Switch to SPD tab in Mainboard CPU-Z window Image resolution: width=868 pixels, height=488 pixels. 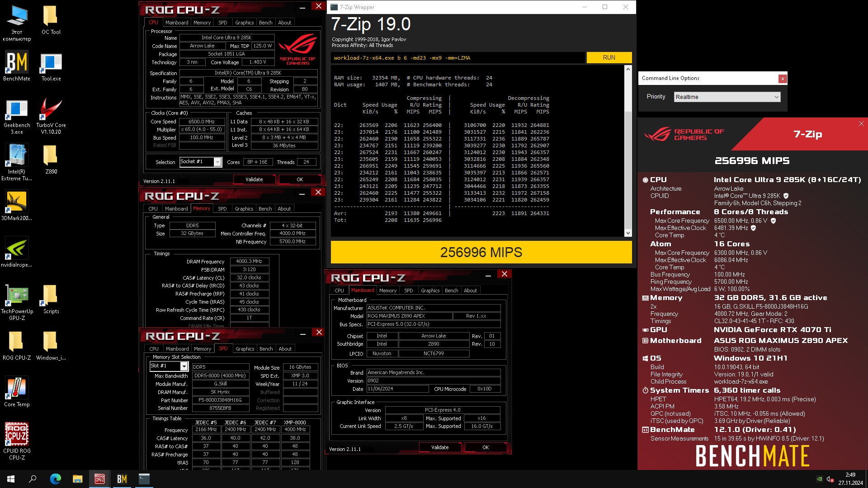click(x=408, y=291)
